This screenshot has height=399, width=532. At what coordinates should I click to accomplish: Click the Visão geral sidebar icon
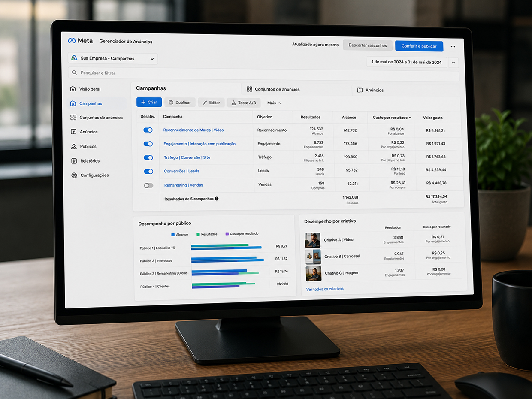(x=73, y=89)
